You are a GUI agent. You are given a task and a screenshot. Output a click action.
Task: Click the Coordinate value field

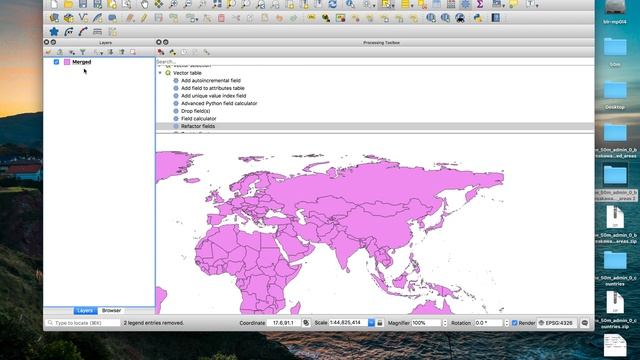(283, 323)
